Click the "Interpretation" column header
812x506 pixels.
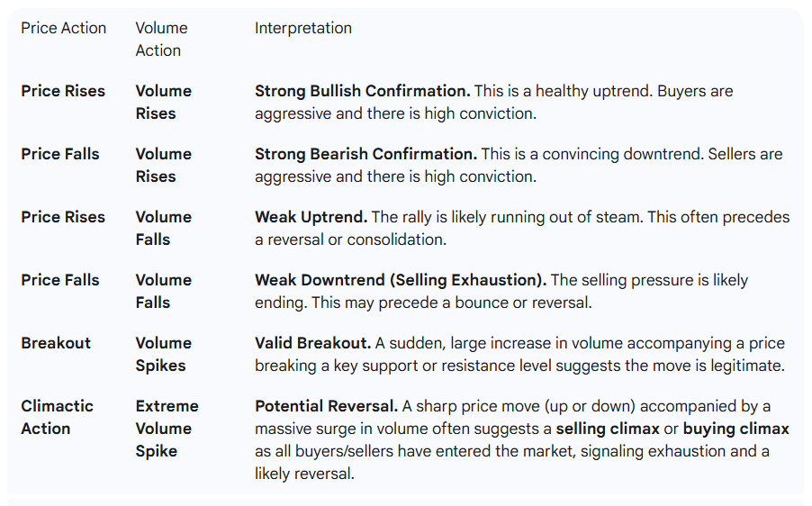tap(302, 28)
